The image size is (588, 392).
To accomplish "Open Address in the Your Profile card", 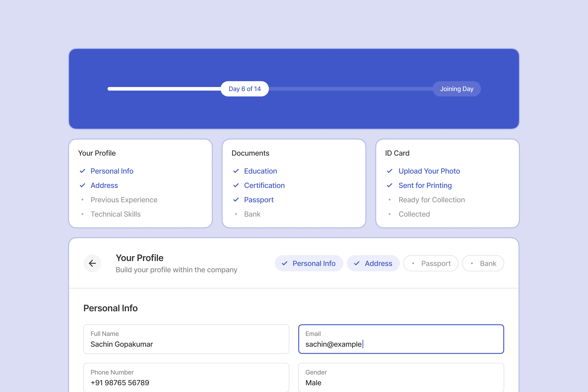I will pyautogui.click(x=104, y=185).
